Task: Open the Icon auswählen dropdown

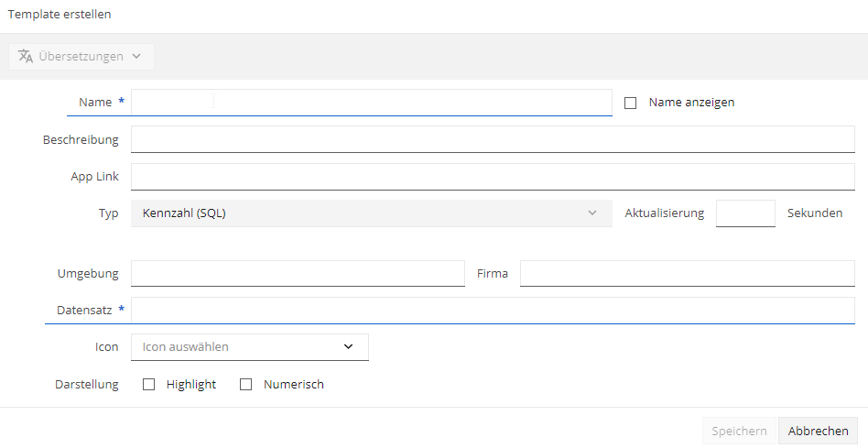Action: coord(250,347)
